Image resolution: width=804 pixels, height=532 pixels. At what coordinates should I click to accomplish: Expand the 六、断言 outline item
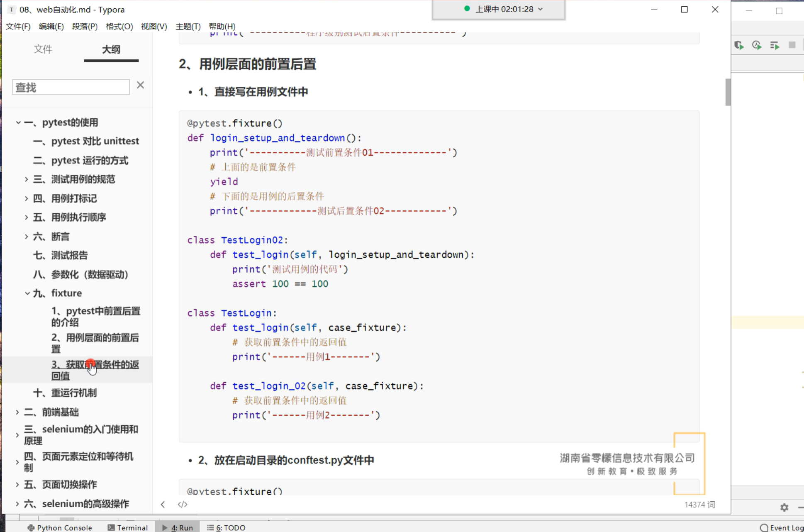click(x=27, y=237)
